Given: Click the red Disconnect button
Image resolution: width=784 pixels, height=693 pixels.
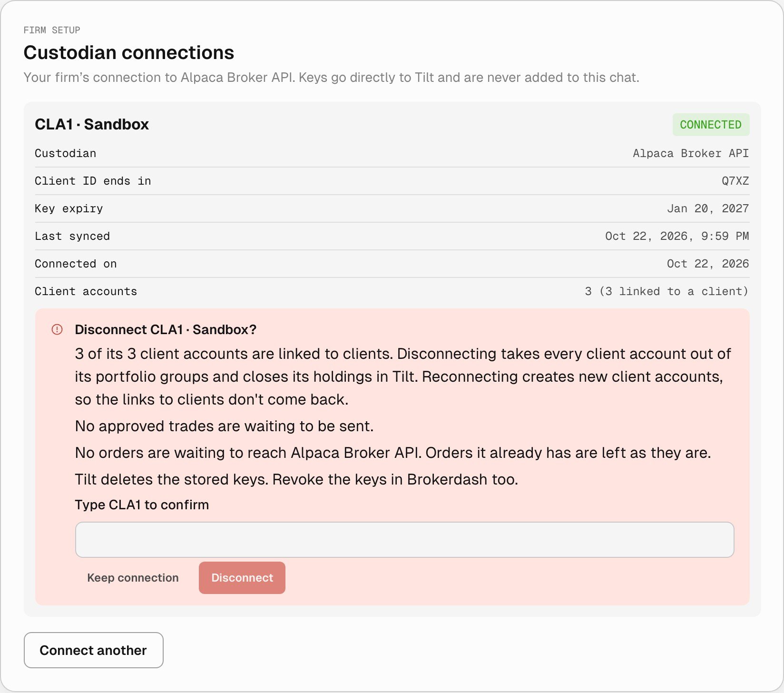Looking at the screenshot, I should click(242, 578).
